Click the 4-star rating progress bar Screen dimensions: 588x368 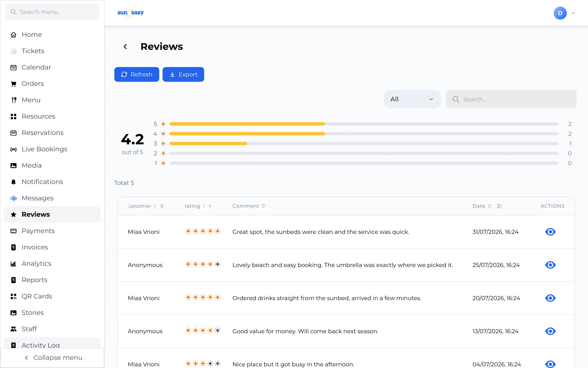click(x=364, y=134)
